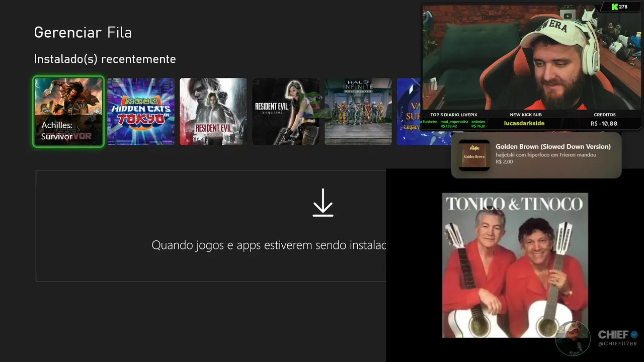Click the Tonico & Tinoco album image

click(515, 265)
